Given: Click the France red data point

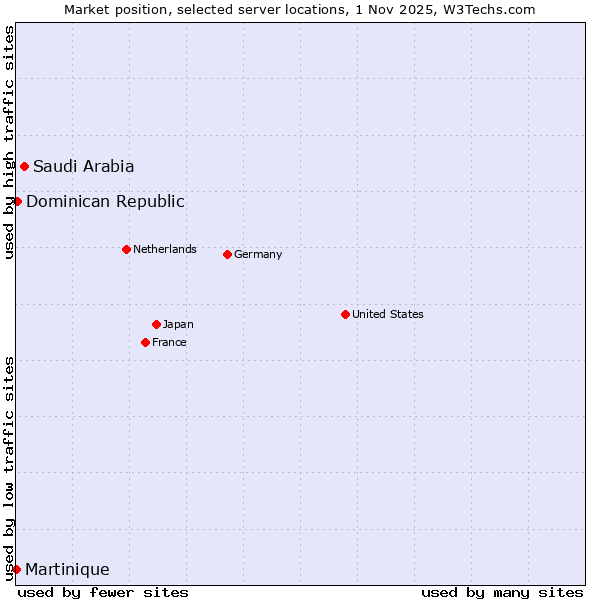Looking at the screenshot, I should coord(145,342).
